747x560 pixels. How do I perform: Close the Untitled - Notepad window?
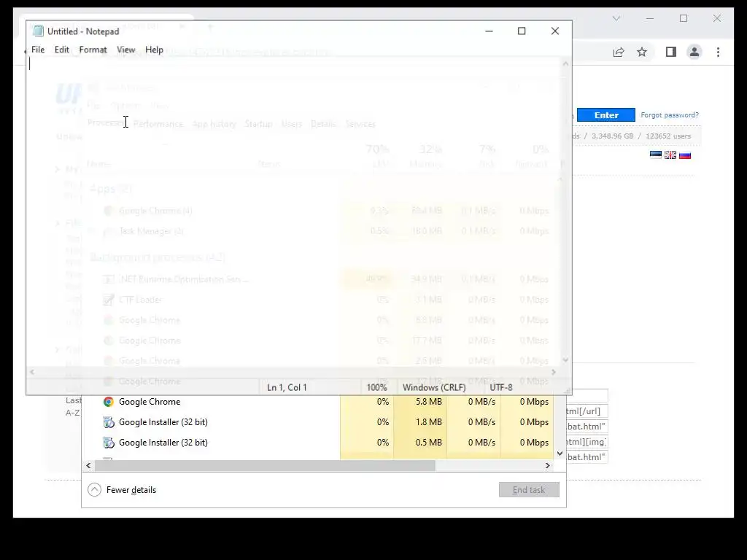click(x=555, y=31)
